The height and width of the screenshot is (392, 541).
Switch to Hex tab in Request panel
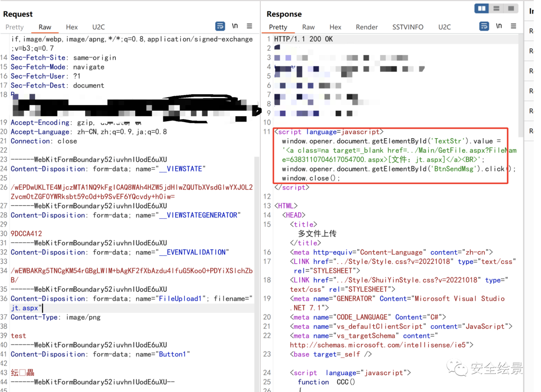[72, 27]
